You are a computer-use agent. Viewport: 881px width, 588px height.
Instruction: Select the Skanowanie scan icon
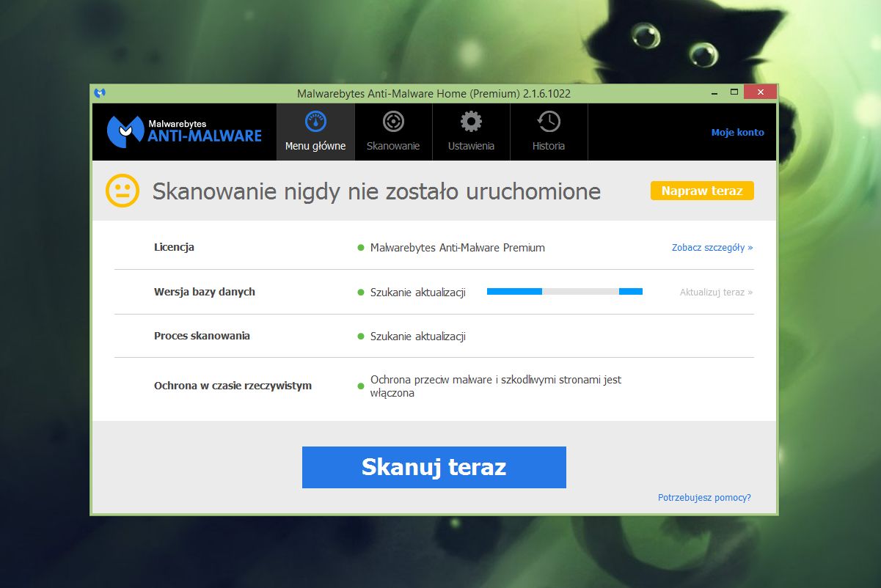click(393, 122)
